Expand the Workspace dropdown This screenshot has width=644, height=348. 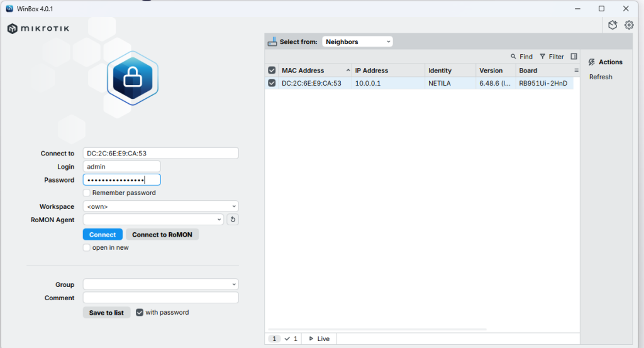[x=160, y=206]
